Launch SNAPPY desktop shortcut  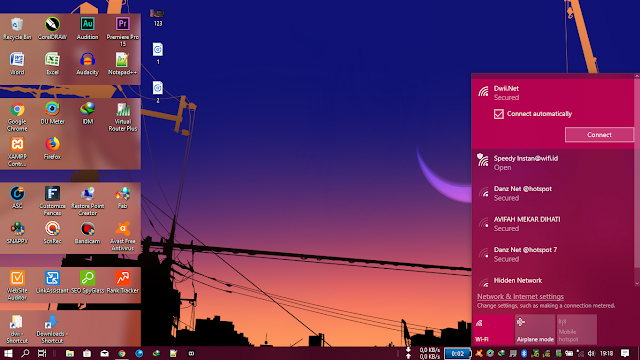17,233
